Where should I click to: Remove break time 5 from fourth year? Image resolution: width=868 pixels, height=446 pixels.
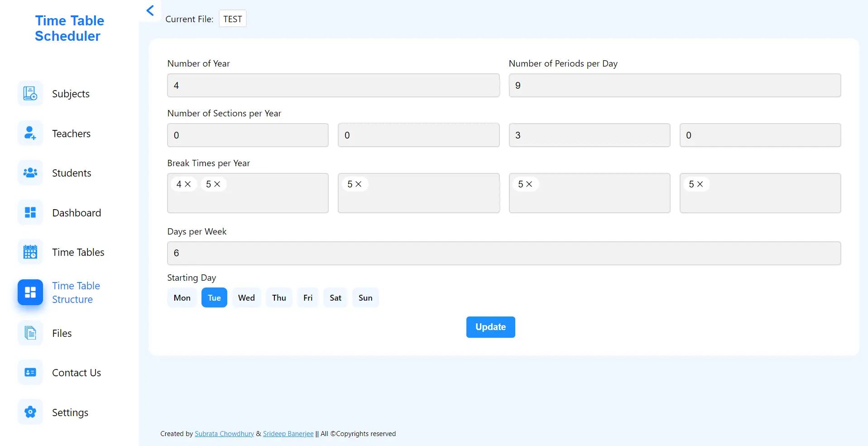coord(700,184)
